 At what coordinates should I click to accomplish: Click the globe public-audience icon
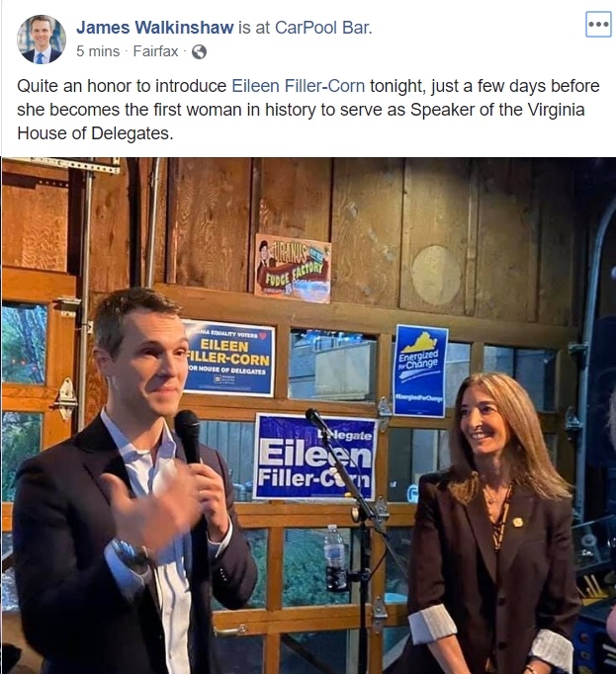[x=199, y=52]
